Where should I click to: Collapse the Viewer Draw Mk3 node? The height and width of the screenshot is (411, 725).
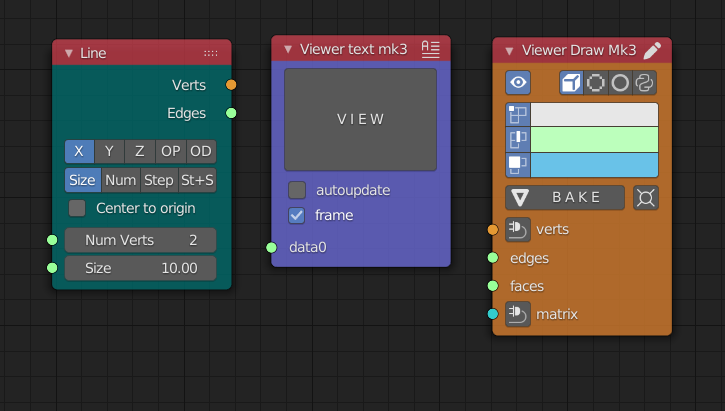(510, 51)
